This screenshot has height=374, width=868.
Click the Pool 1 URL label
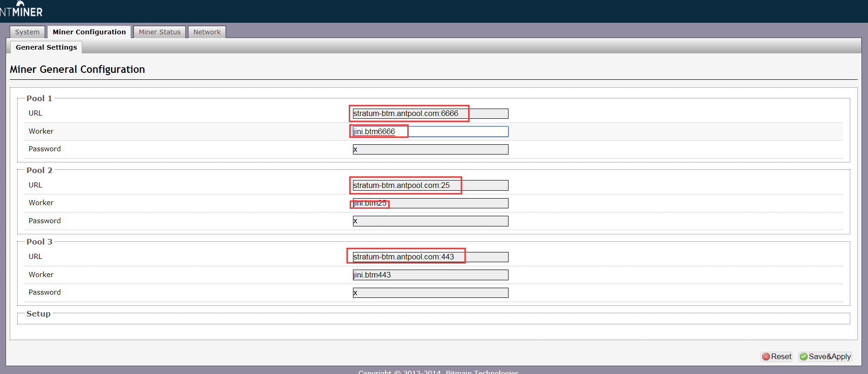pos(35,113)
